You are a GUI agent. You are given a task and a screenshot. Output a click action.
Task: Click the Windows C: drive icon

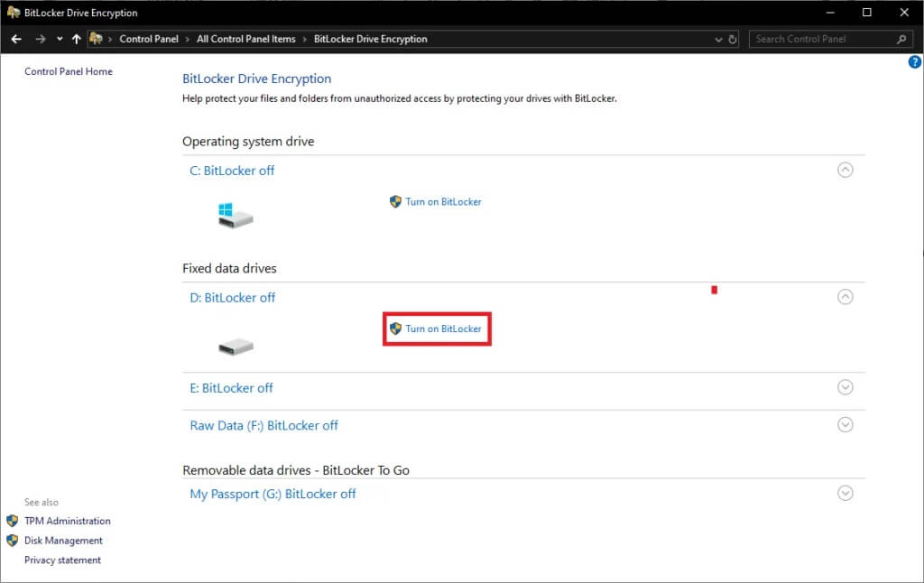click(x=236, y=216)
